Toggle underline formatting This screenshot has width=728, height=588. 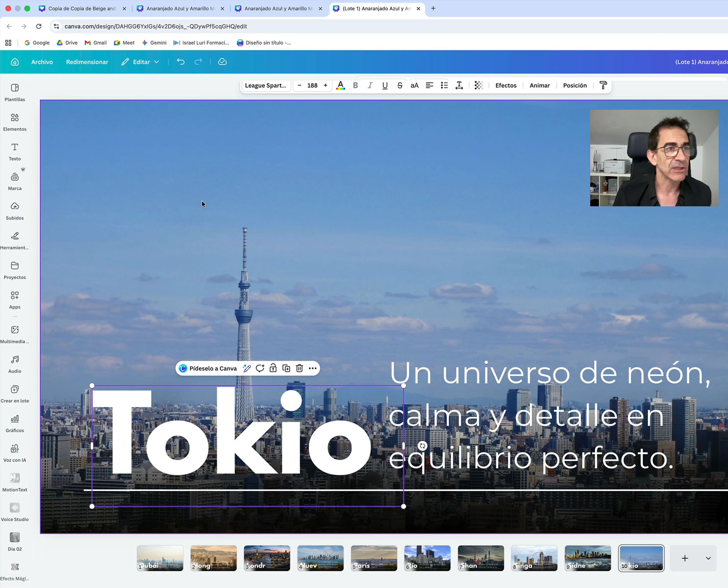pos(385,85)
